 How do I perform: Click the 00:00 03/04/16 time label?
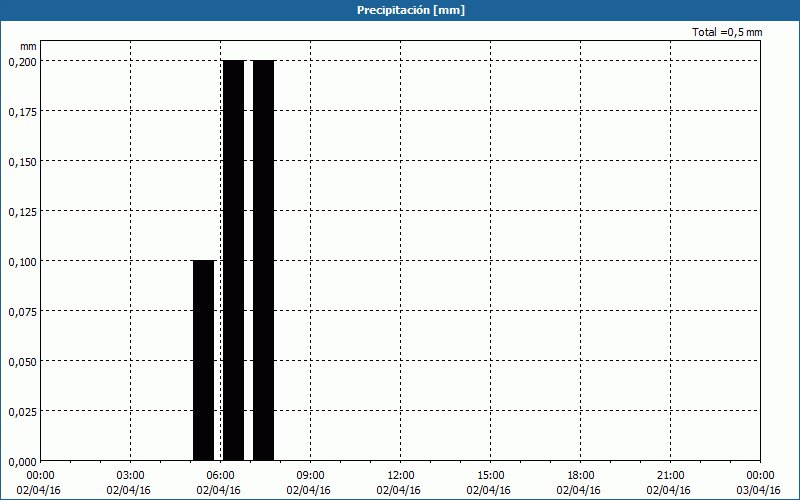758,483
